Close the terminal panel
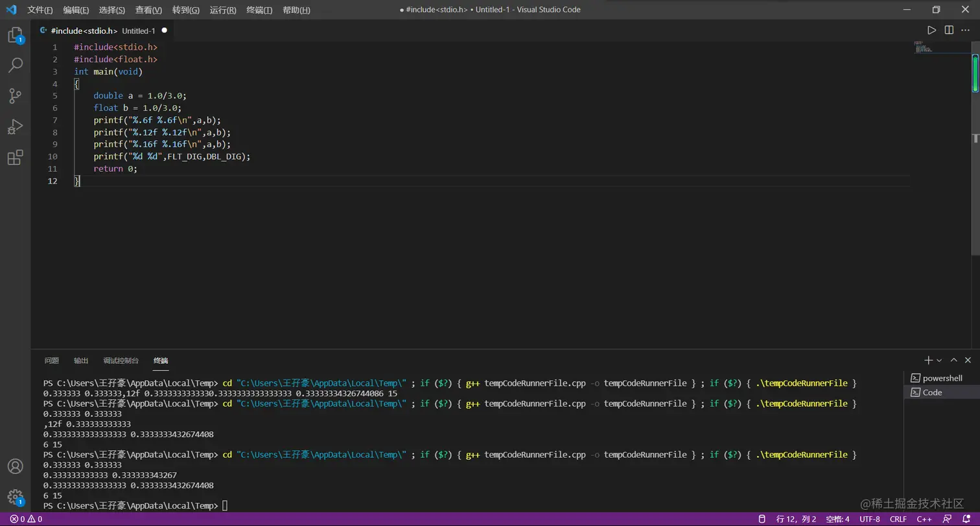This screenshot has width=980, height=526. (968, 360)
